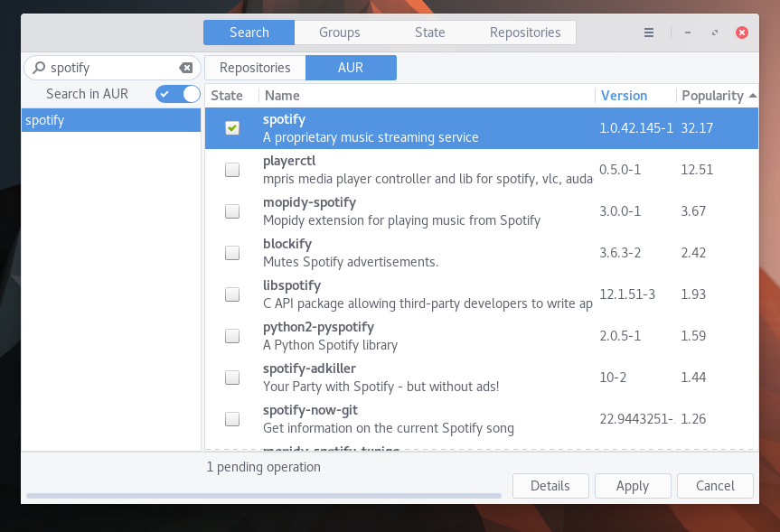Switch to the Search tab
This screenshot has height=532, width=780.
(249, 33)
